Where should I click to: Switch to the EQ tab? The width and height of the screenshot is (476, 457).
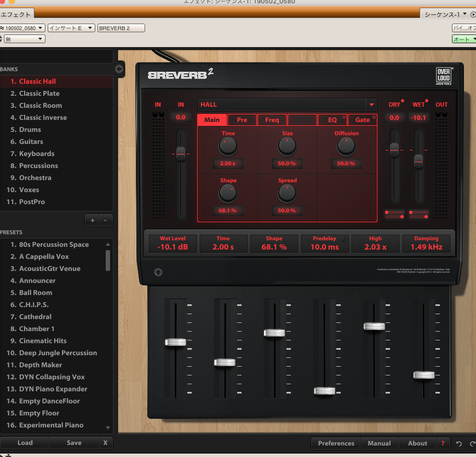[x=332, y=120]
